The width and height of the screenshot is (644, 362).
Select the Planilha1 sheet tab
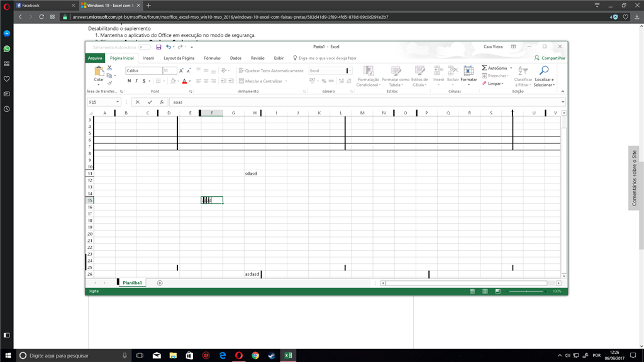[x=132, y=283]
